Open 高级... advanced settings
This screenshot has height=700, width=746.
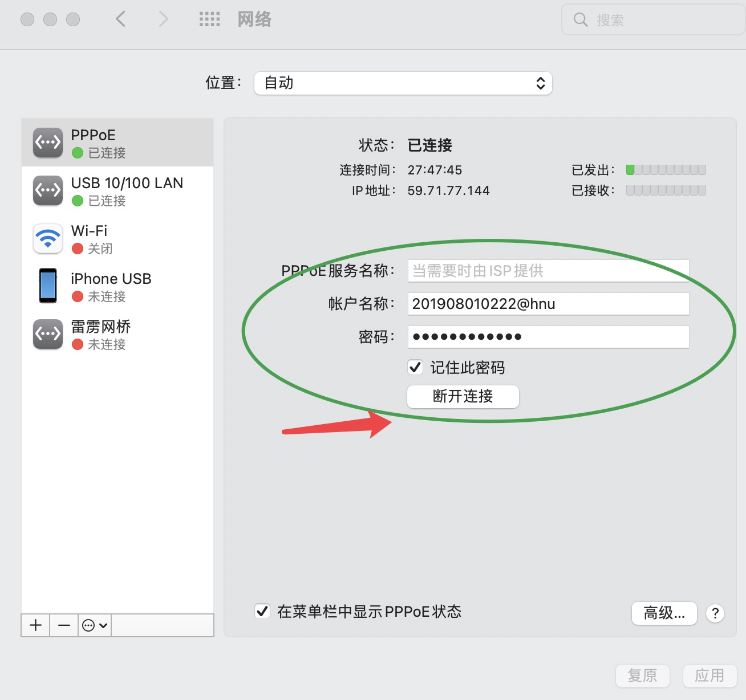[x=664, y=613]
